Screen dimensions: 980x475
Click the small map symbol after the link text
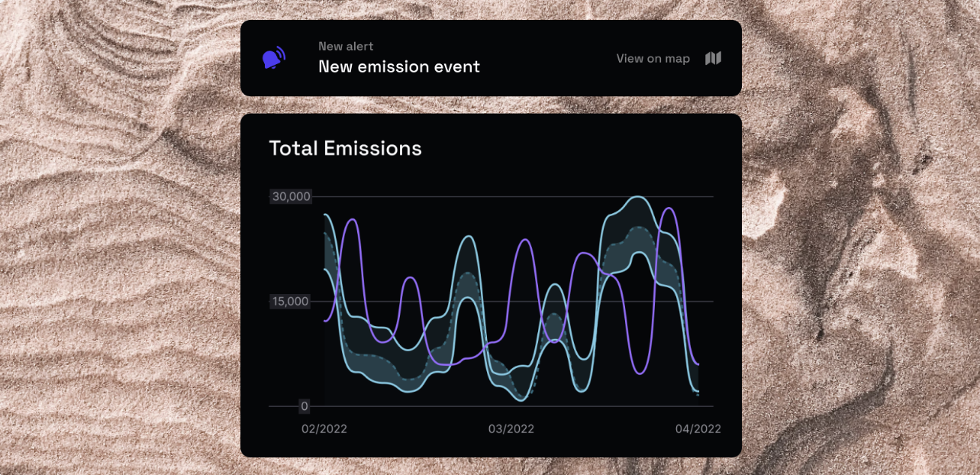(x=713, y=58)
